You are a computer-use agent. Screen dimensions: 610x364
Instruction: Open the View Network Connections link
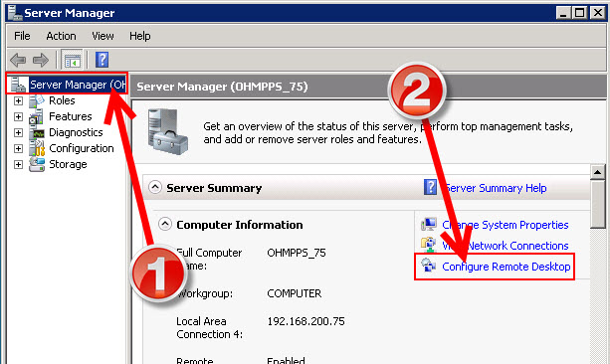pos(506,246)
